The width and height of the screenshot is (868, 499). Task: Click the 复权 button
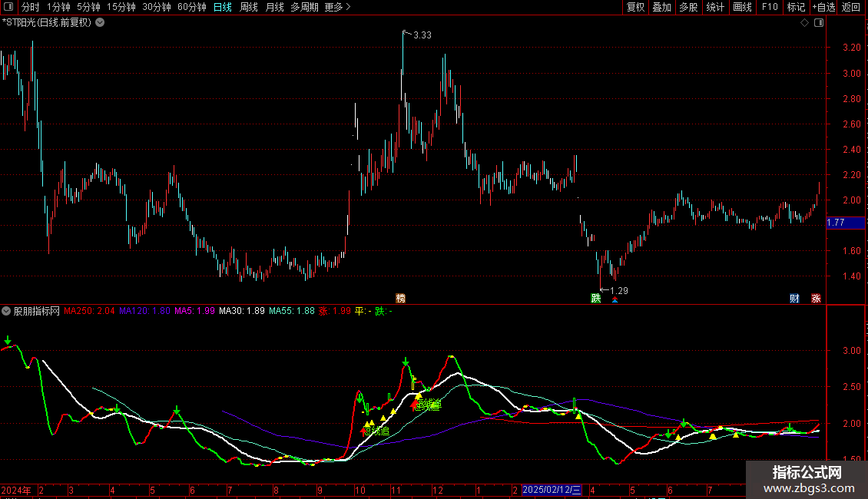tap(635, 7)
